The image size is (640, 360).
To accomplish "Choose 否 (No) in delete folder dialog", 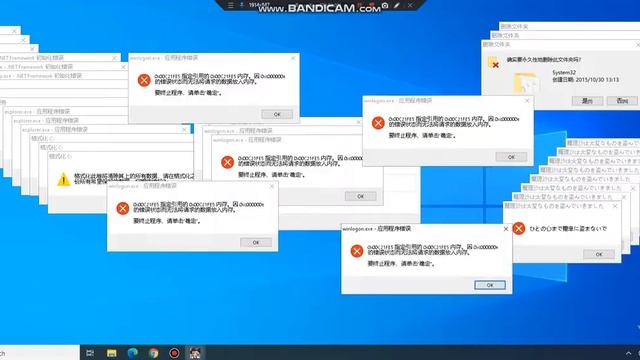I will pos(622,100).
